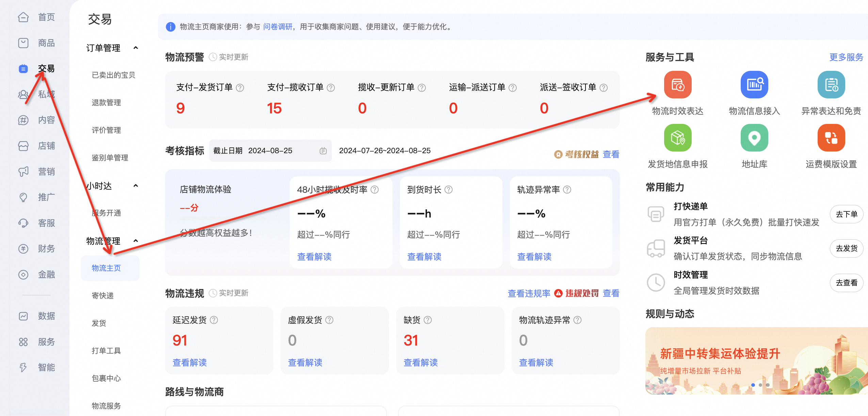Click the 财务 yen icon in sidebar

coord(23,249)
